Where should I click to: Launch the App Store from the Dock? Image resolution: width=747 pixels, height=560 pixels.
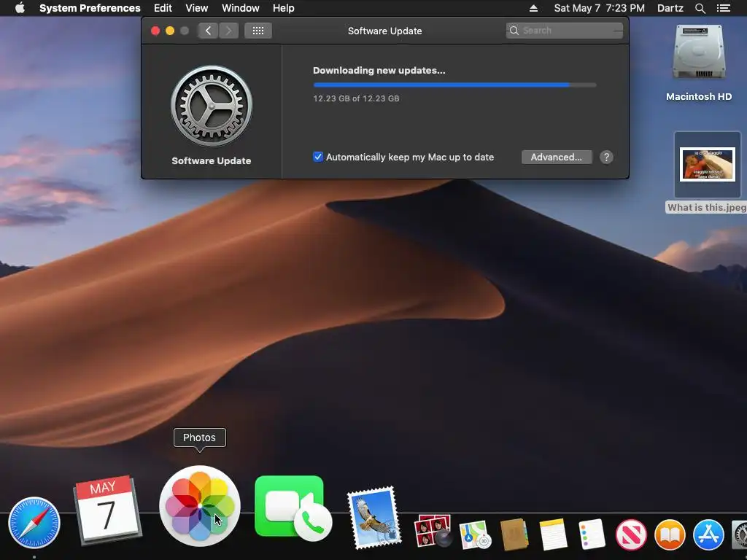pyautogui.click(x=708, y=534)
